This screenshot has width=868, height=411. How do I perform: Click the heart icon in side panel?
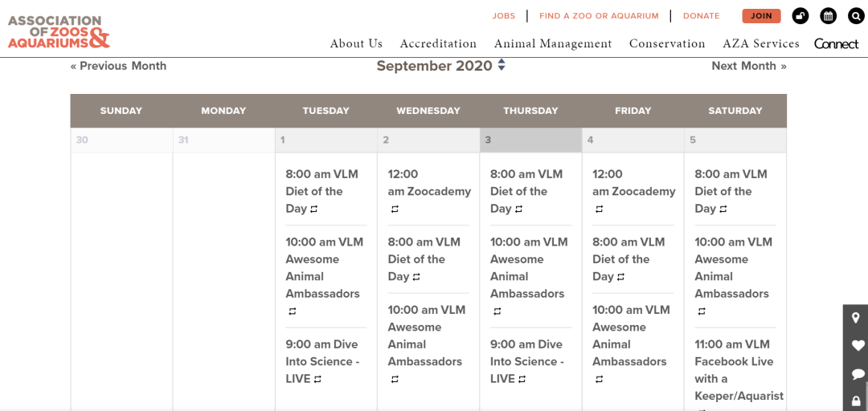(x=858, y=346)
